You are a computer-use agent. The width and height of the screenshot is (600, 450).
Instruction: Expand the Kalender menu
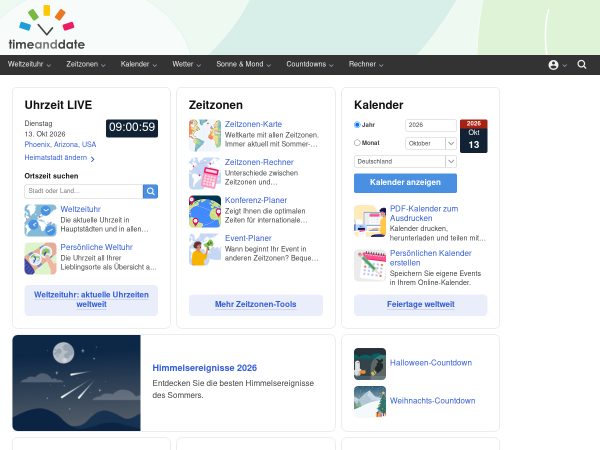pos(139,64)
